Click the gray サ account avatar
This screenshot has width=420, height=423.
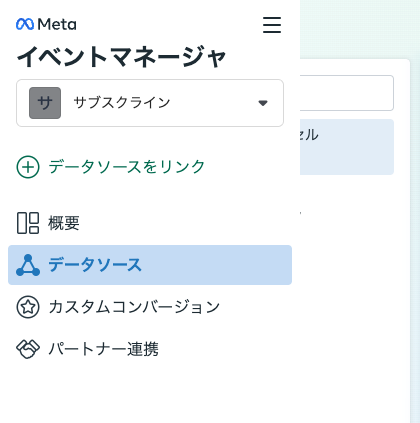tap(45, 103)
